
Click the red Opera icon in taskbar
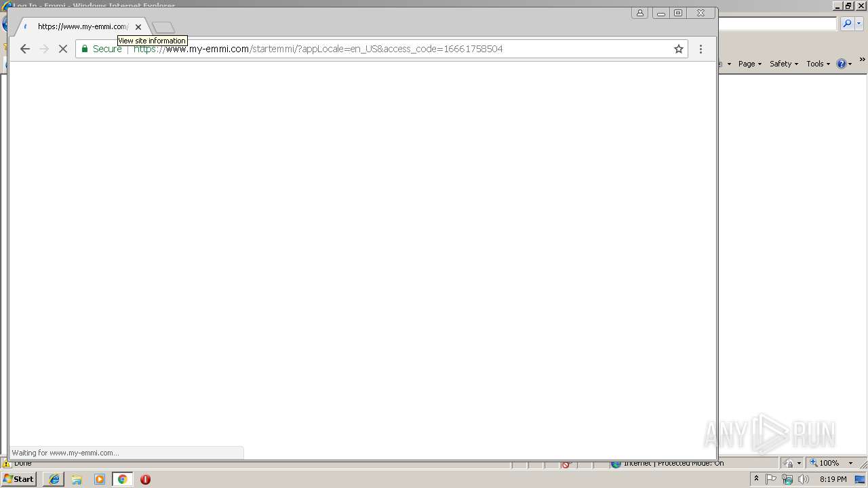(x=145, y=479)
